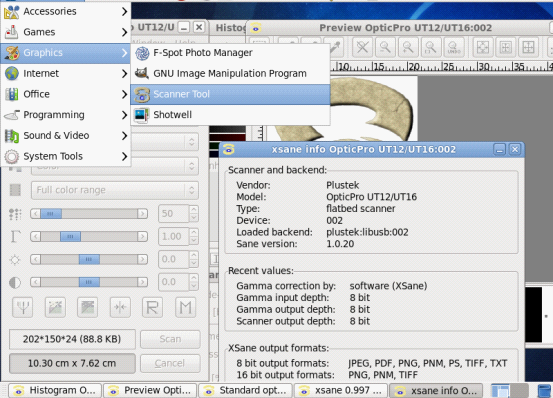The height and width of the screenshot is (398, 553).
Task: Open F-Spot Photo Manager from Graphics submenu
Action: tap(230, 53)
